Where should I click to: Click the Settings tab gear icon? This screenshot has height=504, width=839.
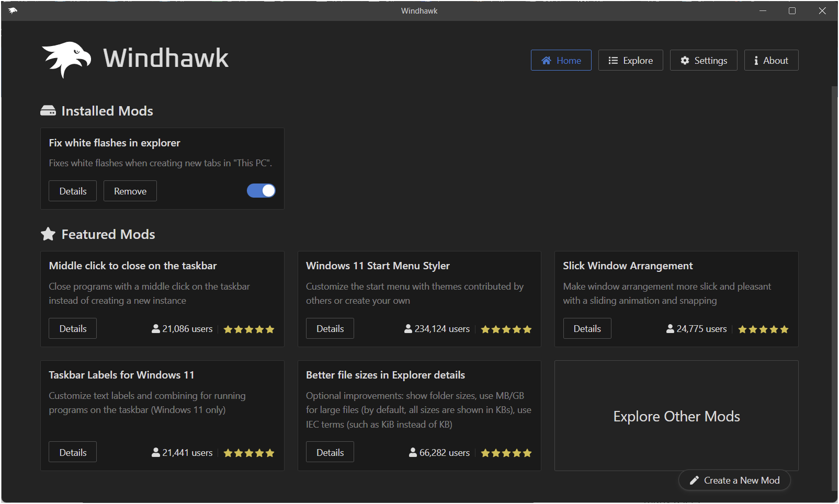coord(685,61)
